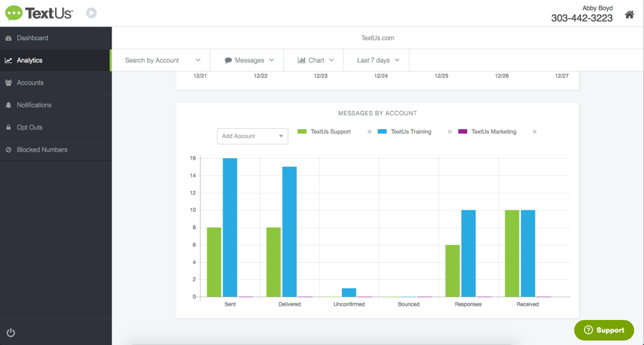Click the green Support help button
The width and height of the screenshot is (644, 345).
[x=604, y=330]
